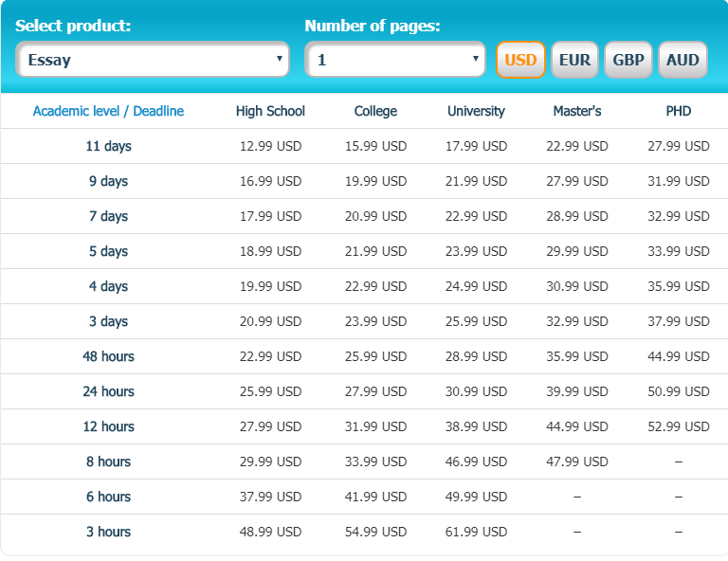This screenshot has height=561, width=728.
Task: Choose 48.99 USD High School 3 hours price
Action: coord(270,532)
